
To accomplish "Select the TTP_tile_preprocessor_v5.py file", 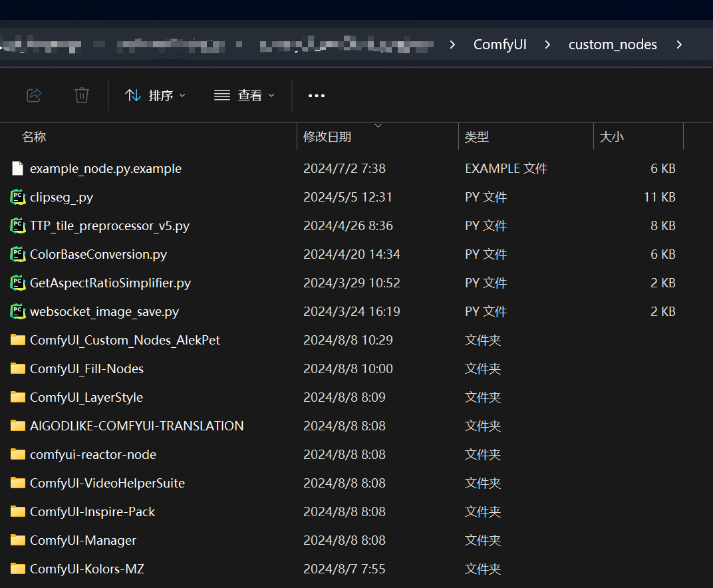I will coord(110,225).
